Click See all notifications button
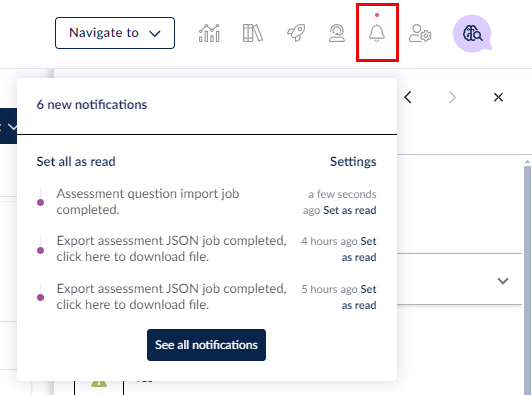 (206, 345)
